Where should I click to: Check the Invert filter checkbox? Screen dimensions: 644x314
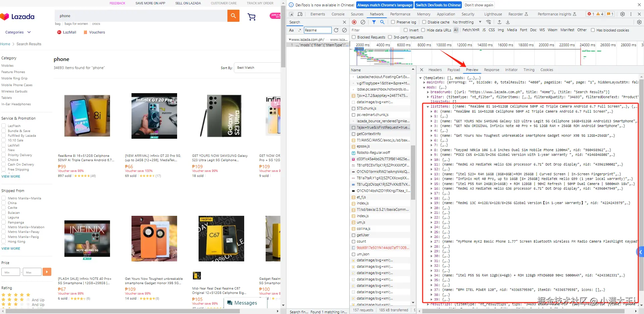(406, 30)
